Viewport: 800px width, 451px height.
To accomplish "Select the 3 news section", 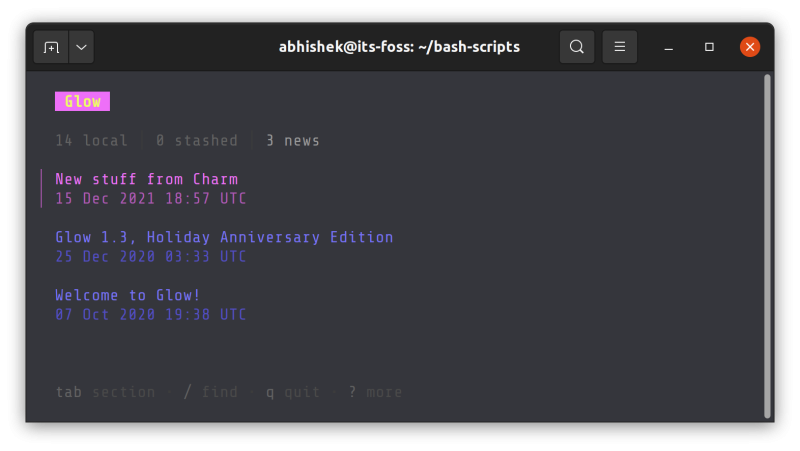I will pos(293,140).
